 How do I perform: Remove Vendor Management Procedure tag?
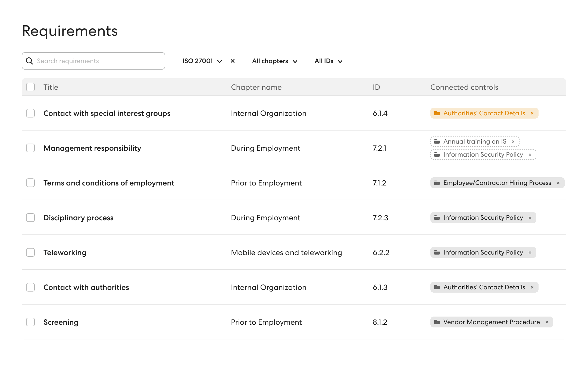[x=547, y=322]
